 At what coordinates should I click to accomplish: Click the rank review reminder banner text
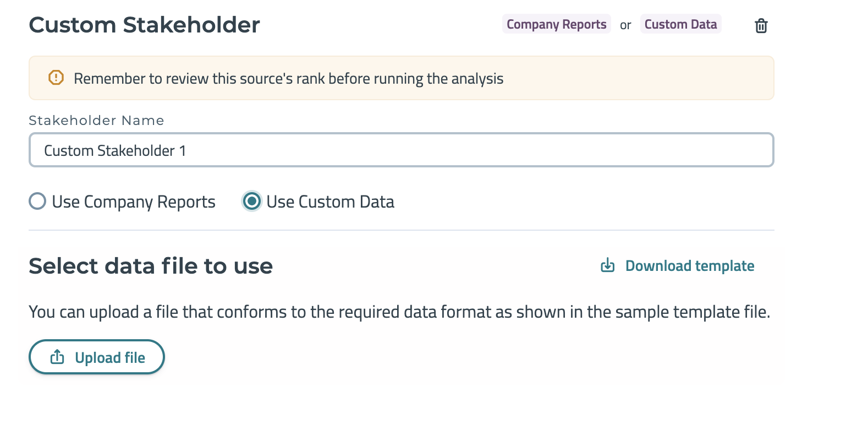[x=289, y=79]
